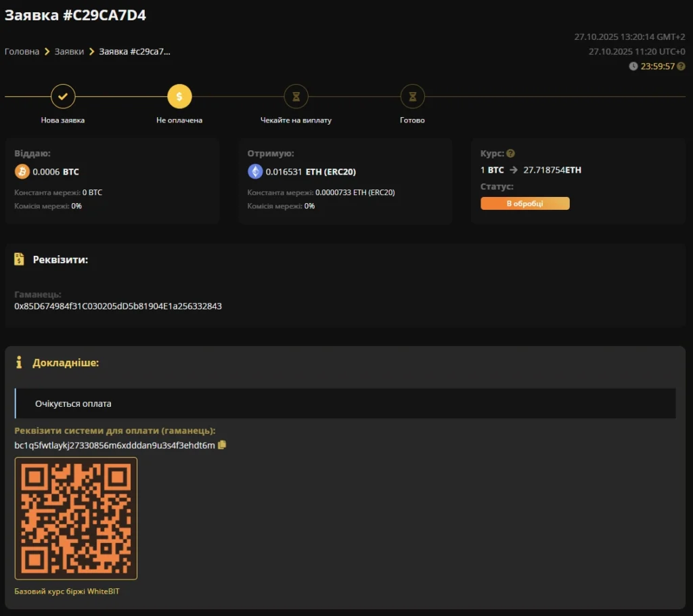
Task: Click the Заявка #c29ca7... breadcrumb item
Action: [135, 51]
